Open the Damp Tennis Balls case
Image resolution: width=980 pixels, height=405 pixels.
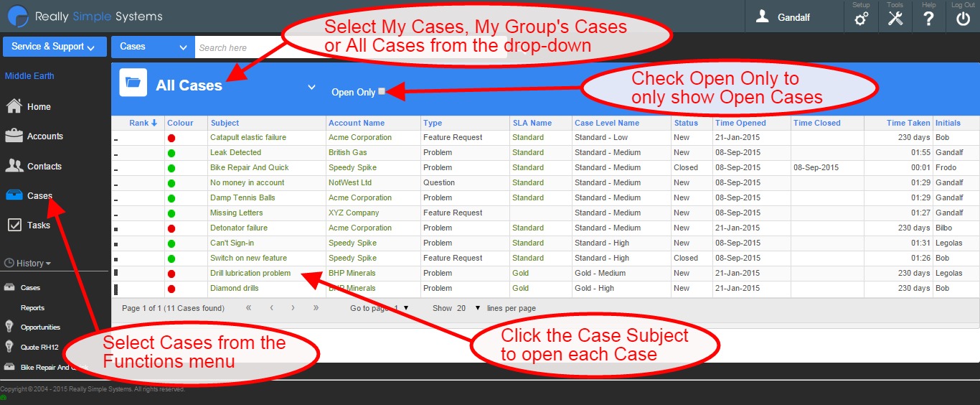click(x=242, y=197)
